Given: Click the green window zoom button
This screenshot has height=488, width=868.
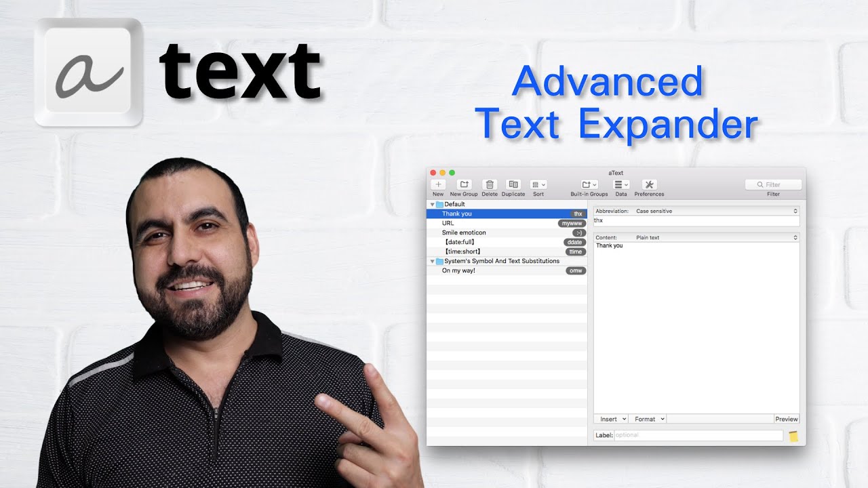Looking at the screenshot, I should coord(452,173).
